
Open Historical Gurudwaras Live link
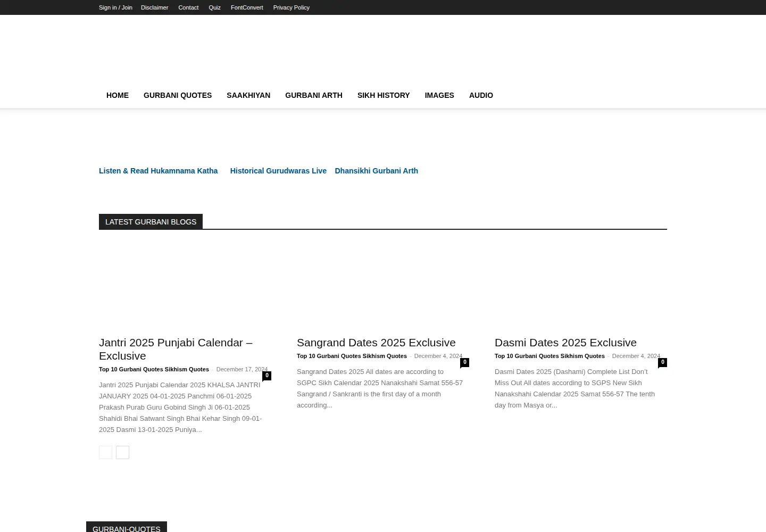click(x=278, y=171)
